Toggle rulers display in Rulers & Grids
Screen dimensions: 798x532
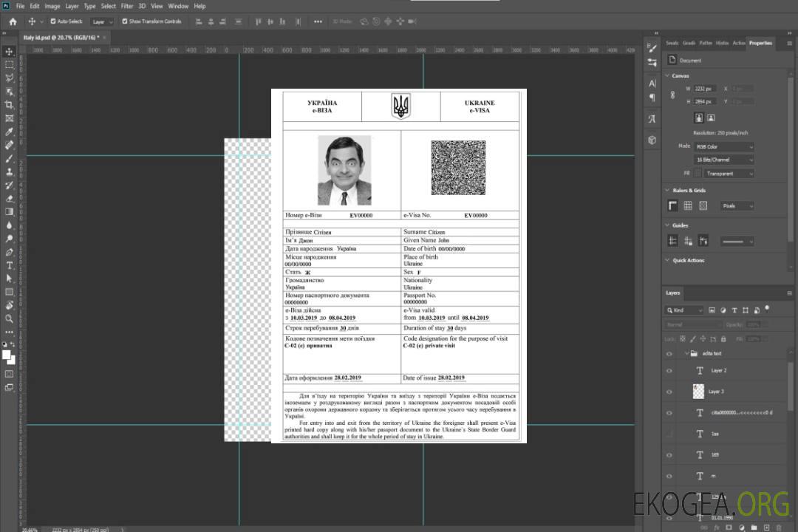click(673, 205)
